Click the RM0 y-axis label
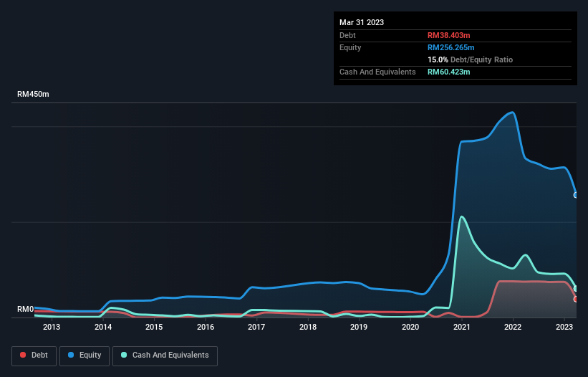This screenshot has width=588, height=377. click(x=25, y=310)
